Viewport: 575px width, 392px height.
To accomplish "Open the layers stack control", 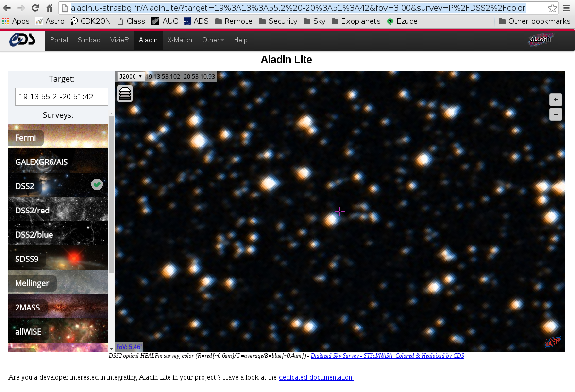I will [125, 94].
